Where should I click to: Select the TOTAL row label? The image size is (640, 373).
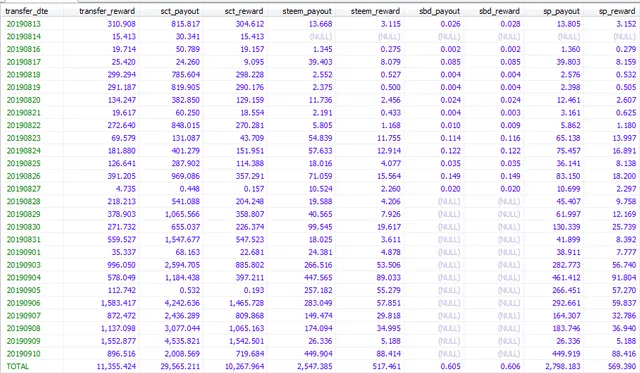[18, 366]
